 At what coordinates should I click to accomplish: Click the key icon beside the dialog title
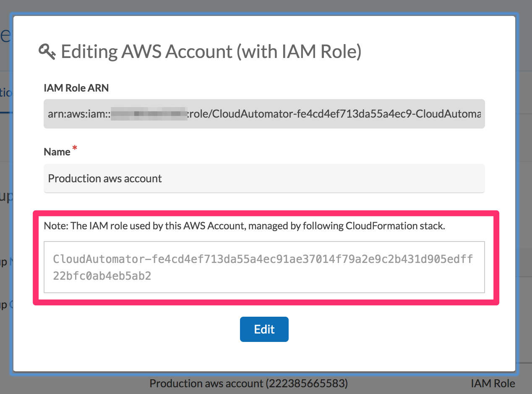[47, 51]
